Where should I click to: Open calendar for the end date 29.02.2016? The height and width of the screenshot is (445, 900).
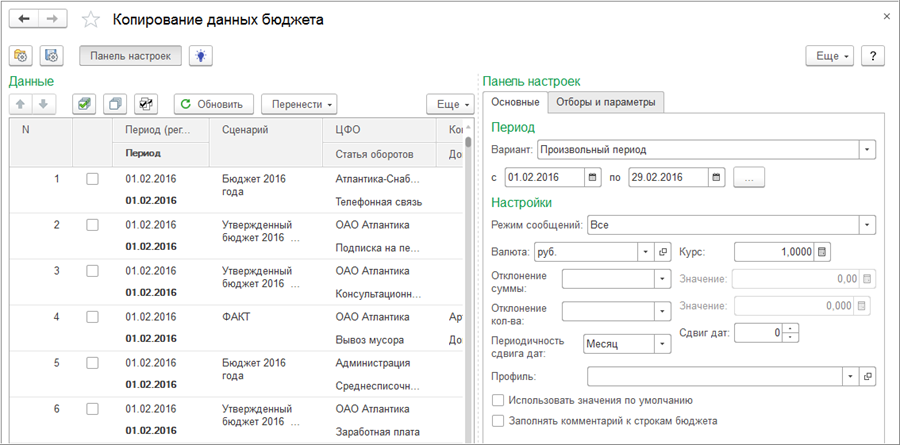(x=717, y=177)
